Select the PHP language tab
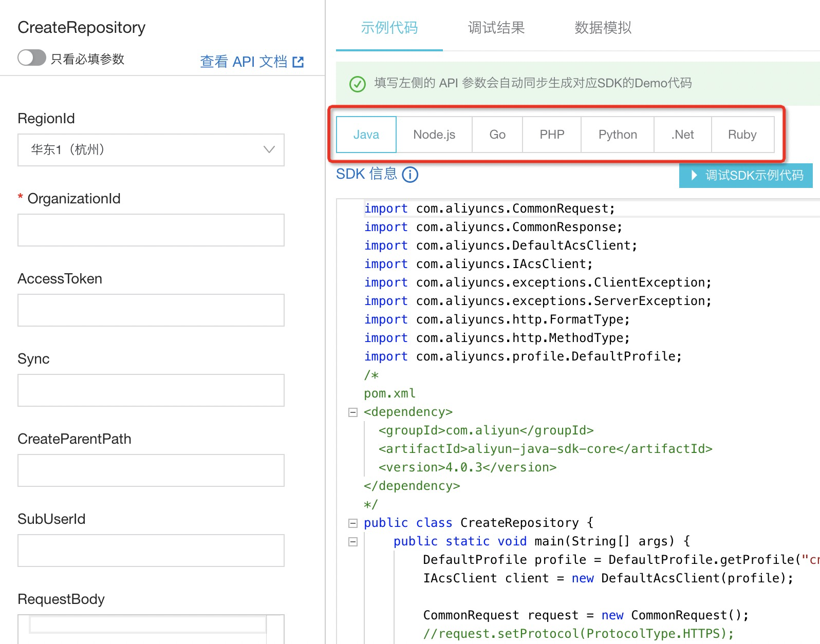820x644 pixels. click(x=552, y=135)
